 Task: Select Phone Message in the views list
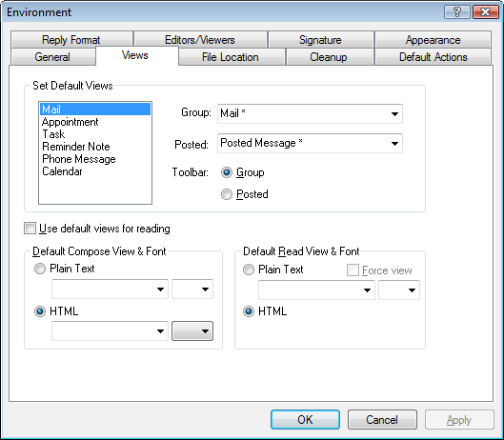pyautogui.click(x=95, y=159)
